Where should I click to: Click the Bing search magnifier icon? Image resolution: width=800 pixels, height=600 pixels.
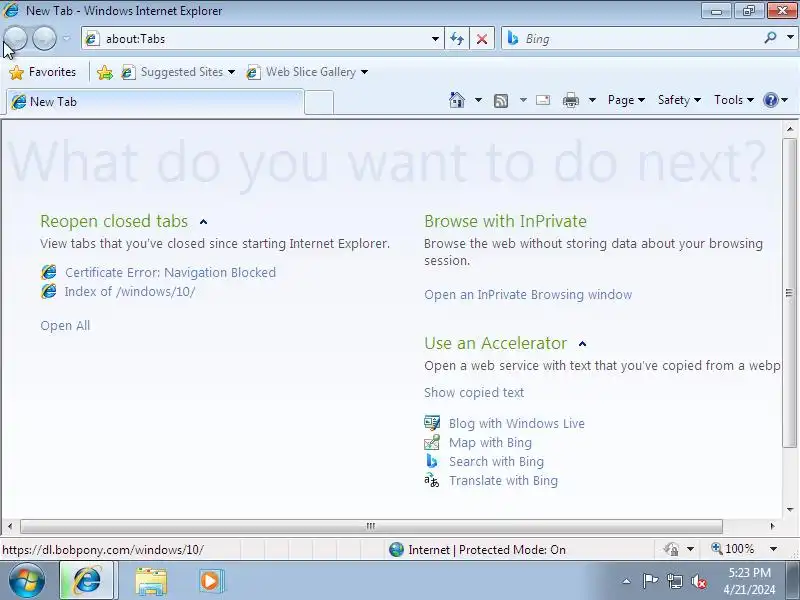[770, 38]
